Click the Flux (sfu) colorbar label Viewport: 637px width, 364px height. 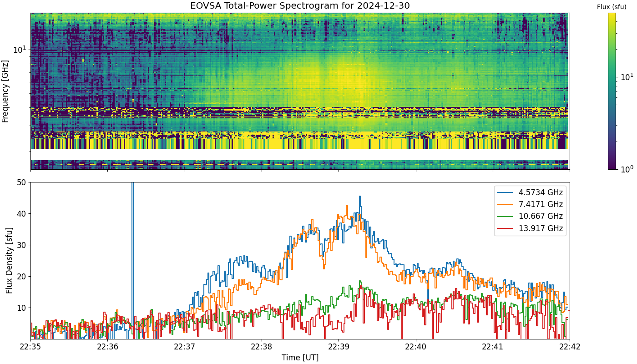coord(612,7)
